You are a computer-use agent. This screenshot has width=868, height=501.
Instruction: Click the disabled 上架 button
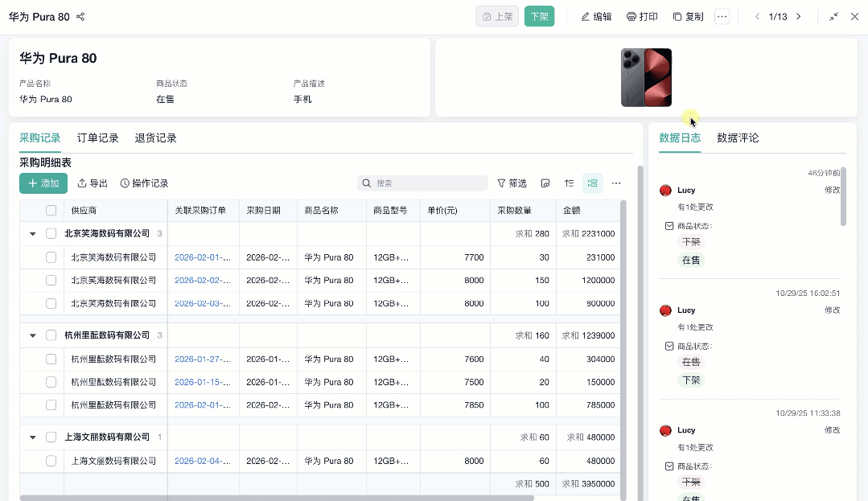(497, 17)
